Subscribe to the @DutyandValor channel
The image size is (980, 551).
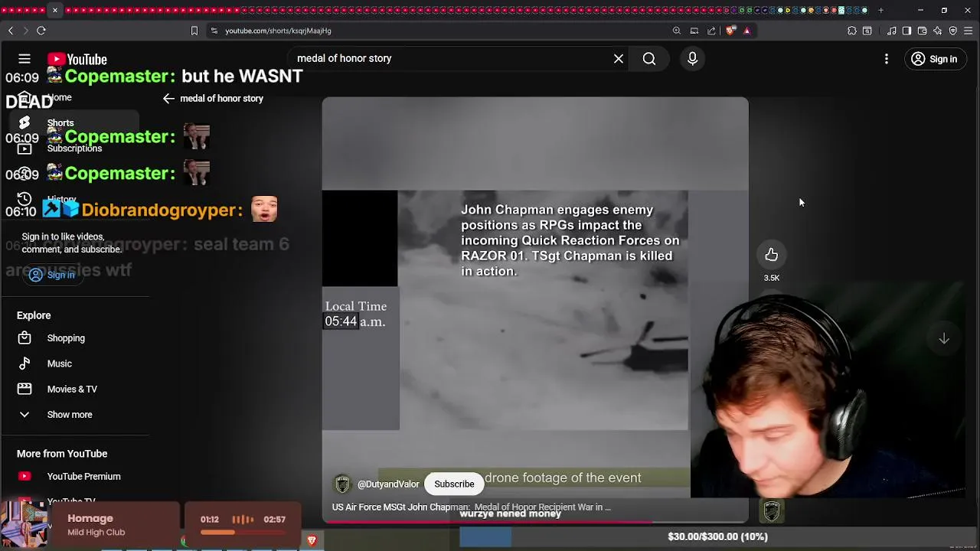click(x=454, y=484)
